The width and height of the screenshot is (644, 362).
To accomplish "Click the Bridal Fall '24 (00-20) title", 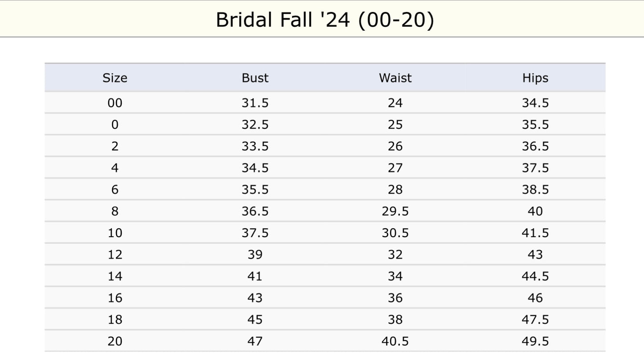I will pyautogui.click(x=324, y=21).
